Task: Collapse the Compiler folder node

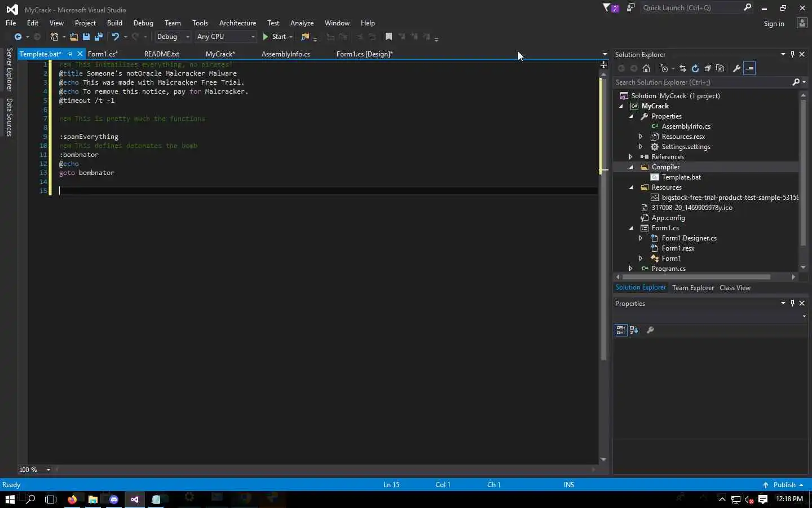Action: pyautogui.click(x=631, y=167)
